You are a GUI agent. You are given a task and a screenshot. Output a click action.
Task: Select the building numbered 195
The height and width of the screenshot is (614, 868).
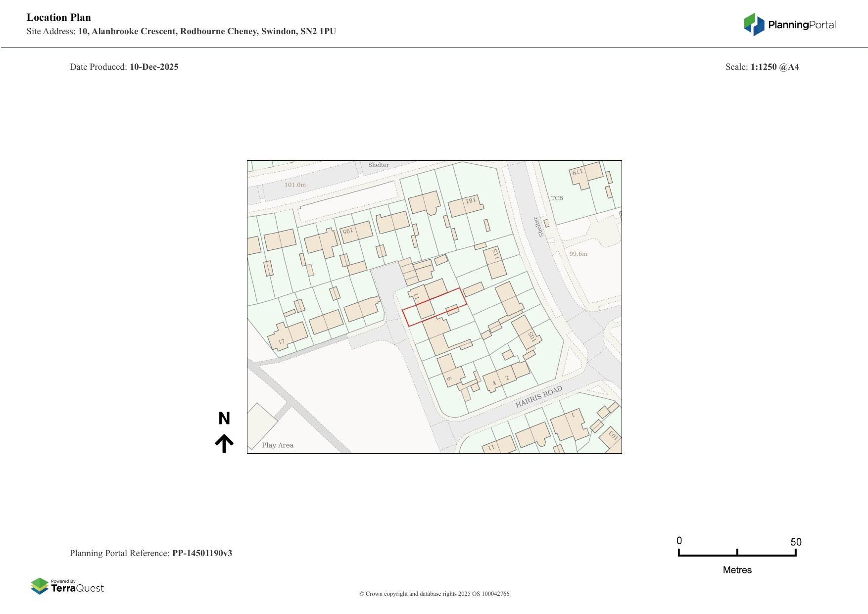pos(356,232)
